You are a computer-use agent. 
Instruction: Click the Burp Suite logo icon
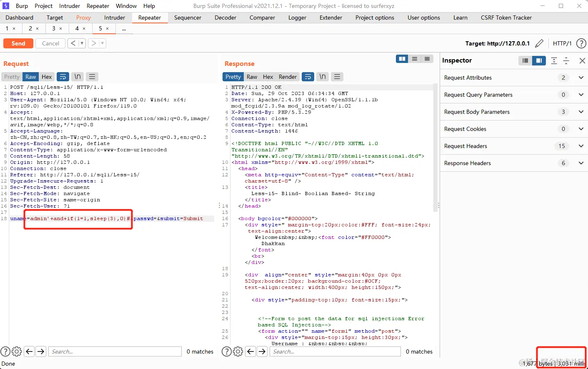(6, 6)
